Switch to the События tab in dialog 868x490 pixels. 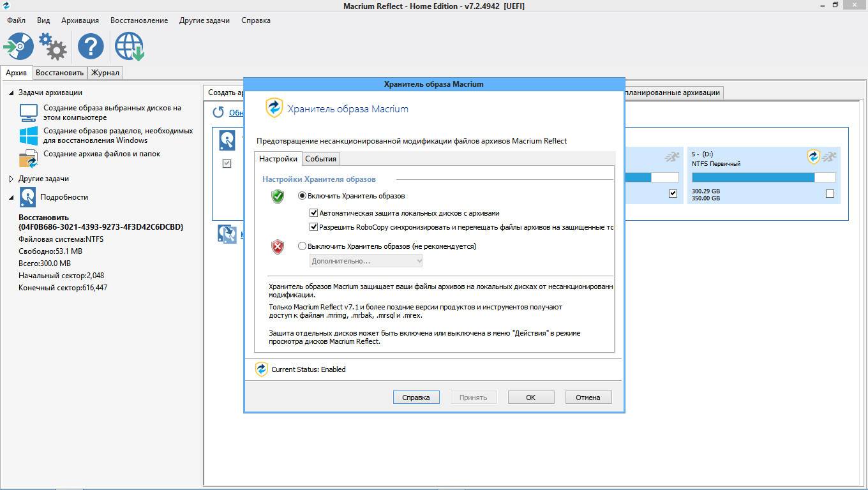[x=320, y=159]
